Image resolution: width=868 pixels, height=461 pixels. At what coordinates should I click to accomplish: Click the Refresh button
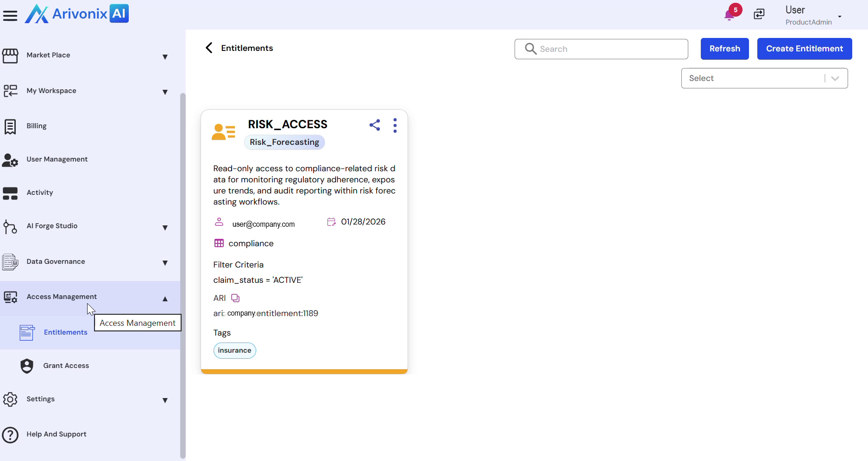click(x=724, y=49)
